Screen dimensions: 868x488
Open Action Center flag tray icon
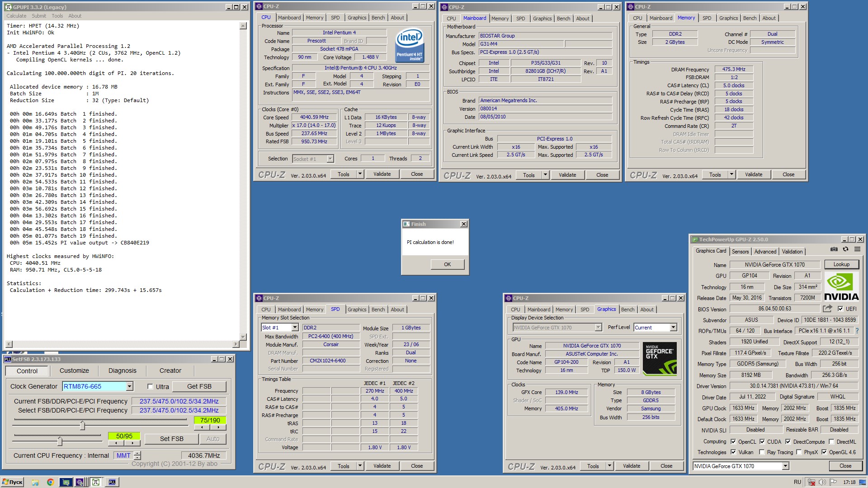tap(833, 482)
